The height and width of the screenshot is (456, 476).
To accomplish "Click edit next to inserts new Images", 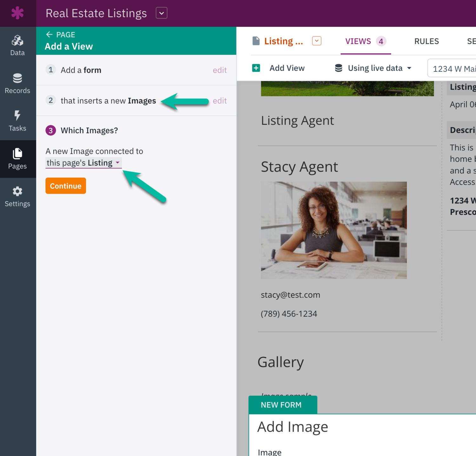I will (220, 101).
